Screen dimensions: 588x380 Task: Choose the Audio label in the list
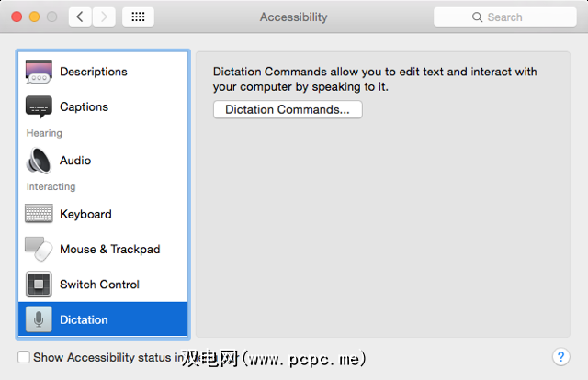coord(75,161)
